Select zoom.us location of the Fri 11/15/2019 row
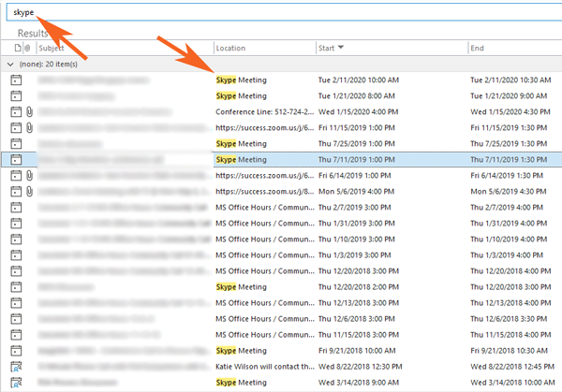 click(x=264, y=128)
